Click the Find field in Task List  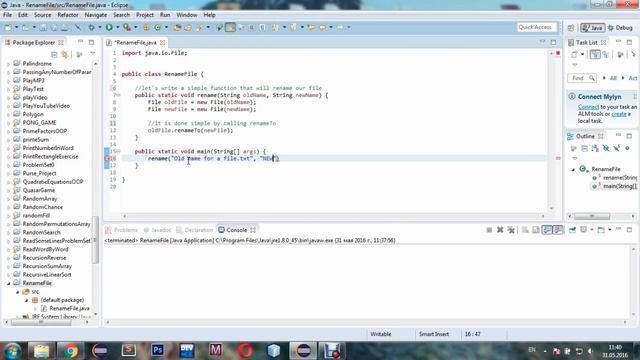click(582, 78)
